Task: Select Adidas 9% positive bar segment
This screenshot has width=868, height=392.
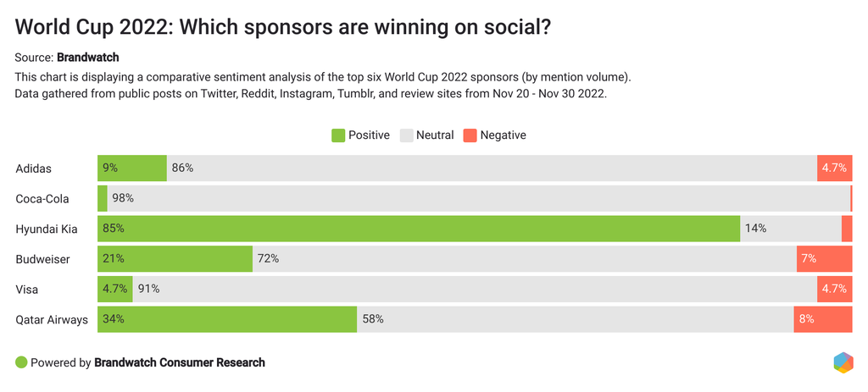Action: click(132, 168)
